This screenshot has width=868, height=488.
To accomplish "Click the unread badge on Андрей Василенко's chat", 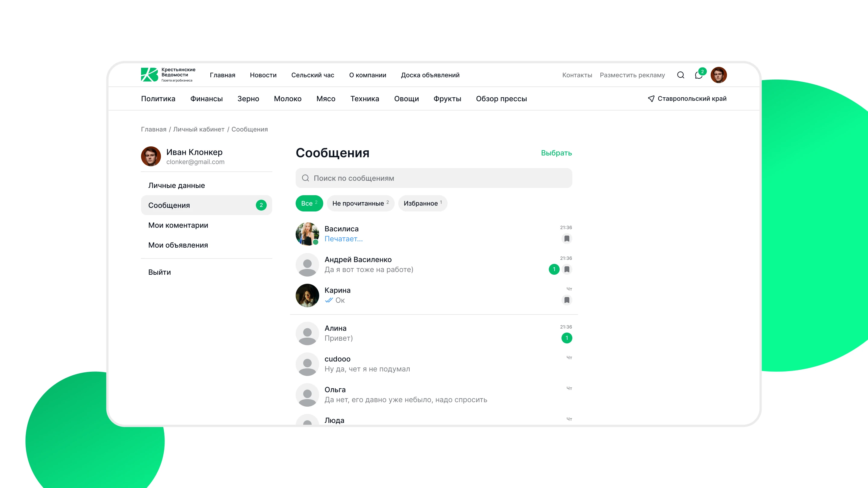I will [x=554, y=269].
